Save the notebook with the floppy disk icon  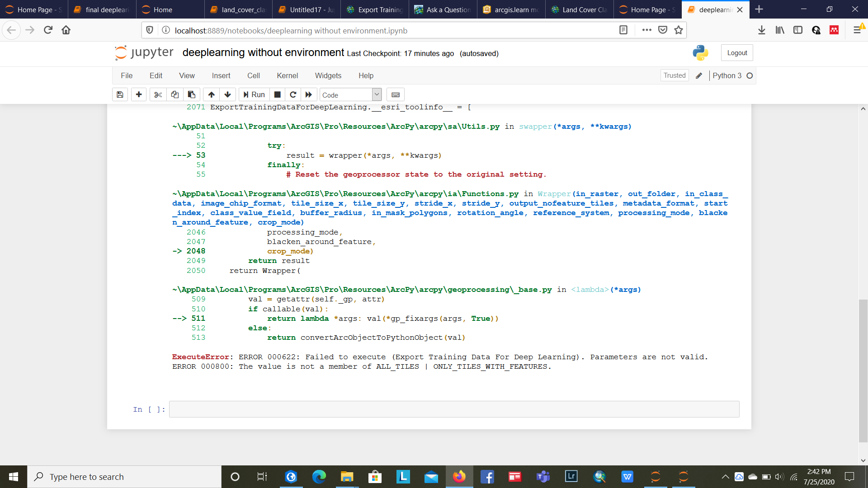(x=120, y=94)
